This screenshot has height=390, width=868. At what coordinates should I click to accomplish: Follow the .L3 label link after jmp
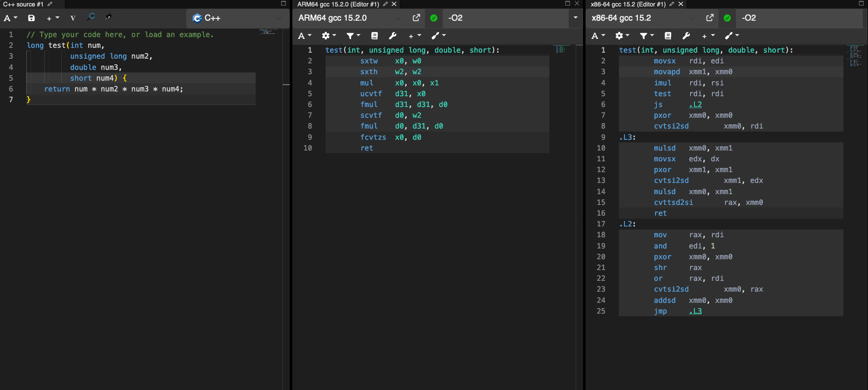tap(695, 311)
